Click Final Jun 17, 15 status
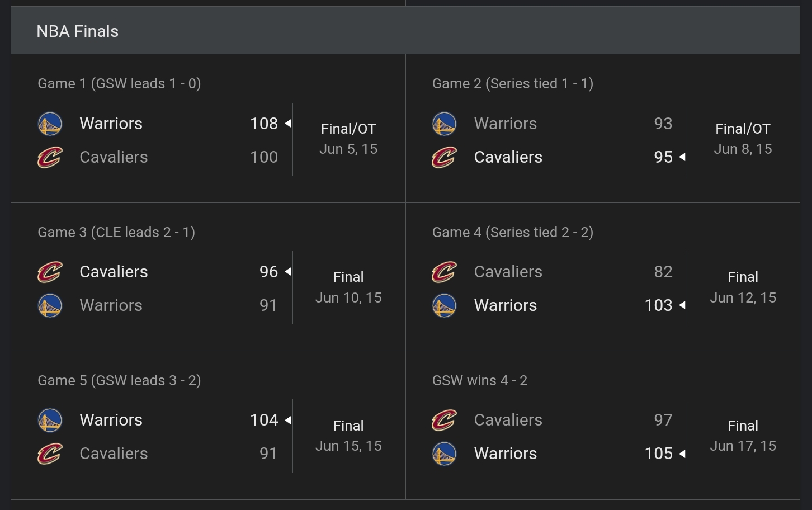Image resolution: width=812 pixels, height=510 pixels. pyautogui.click(x=743, y=436)
